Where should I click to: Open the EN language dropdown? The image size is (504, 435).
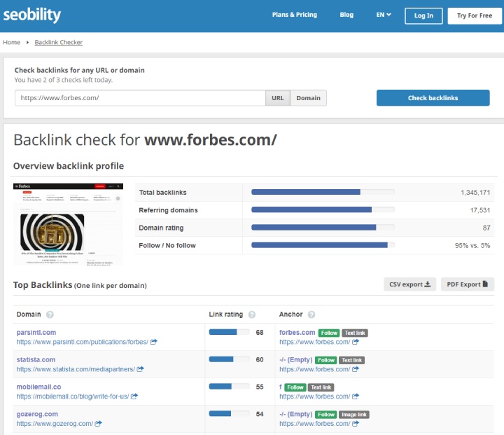coord(384,15)
